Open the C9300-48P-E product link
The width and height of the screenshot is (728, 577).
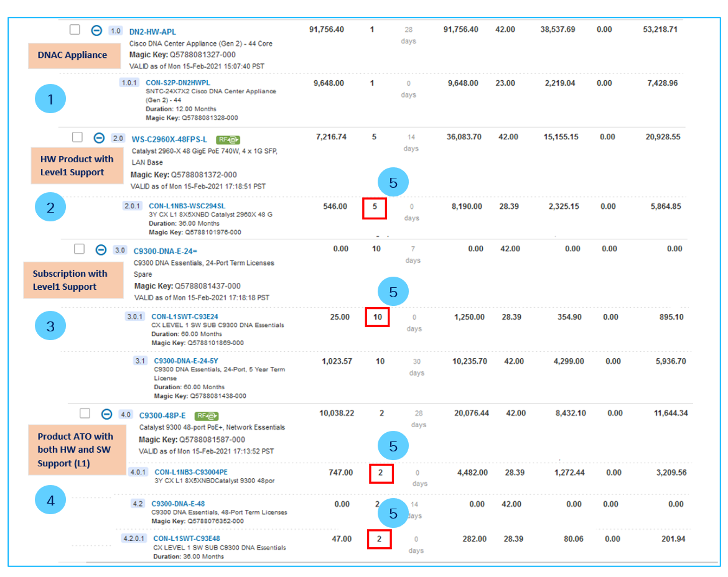pyautogui.click(x=162, y=415)
